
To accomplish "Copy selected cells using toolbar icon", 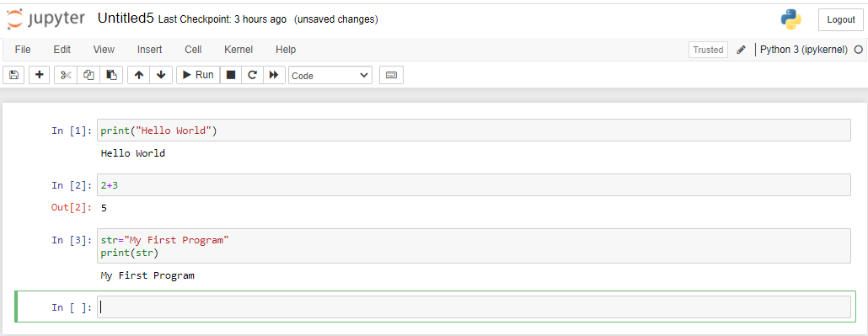I will (x=88, y=75).
